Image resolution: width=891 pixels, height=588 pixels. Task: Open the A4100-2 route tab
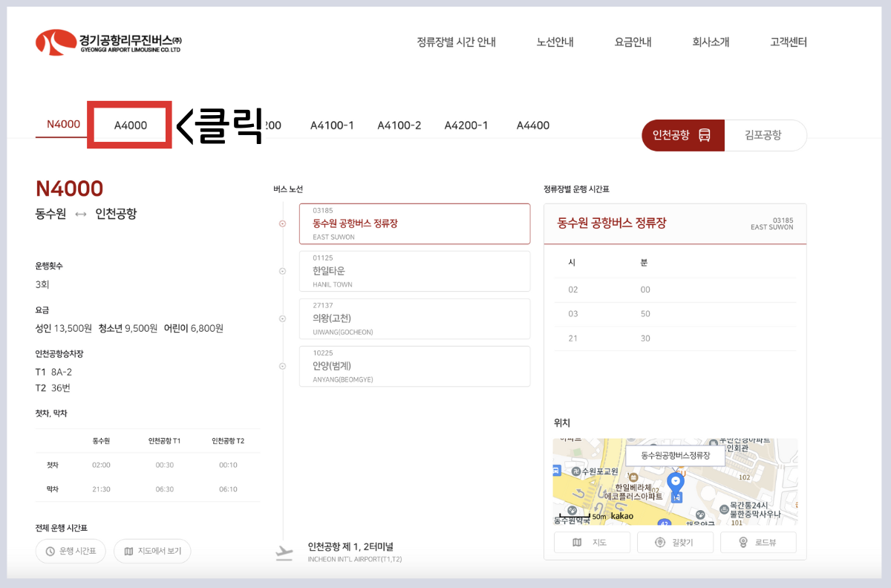[x=399, y=125]
